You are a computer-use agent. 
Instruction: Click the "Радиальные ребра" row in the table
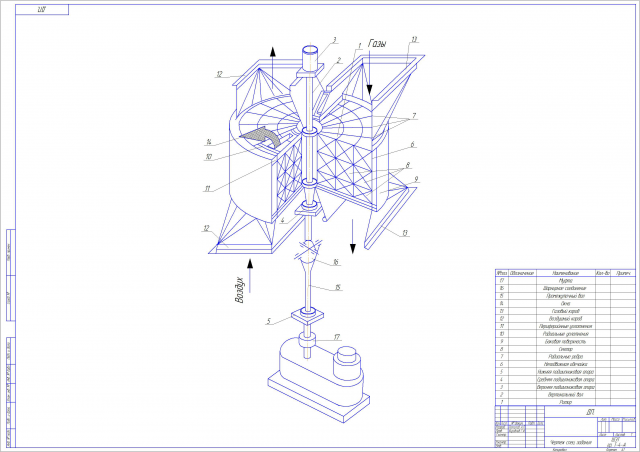point(565,356)
